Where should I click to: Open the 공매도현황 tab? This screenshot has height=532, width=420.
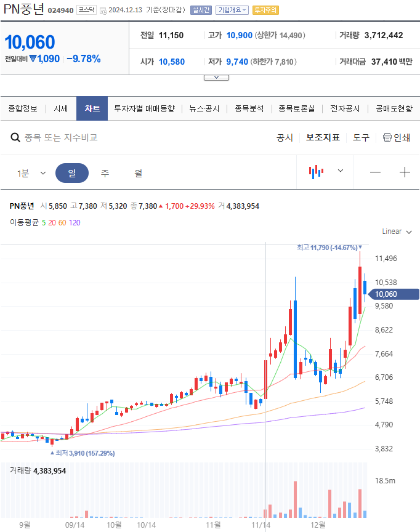394,108
